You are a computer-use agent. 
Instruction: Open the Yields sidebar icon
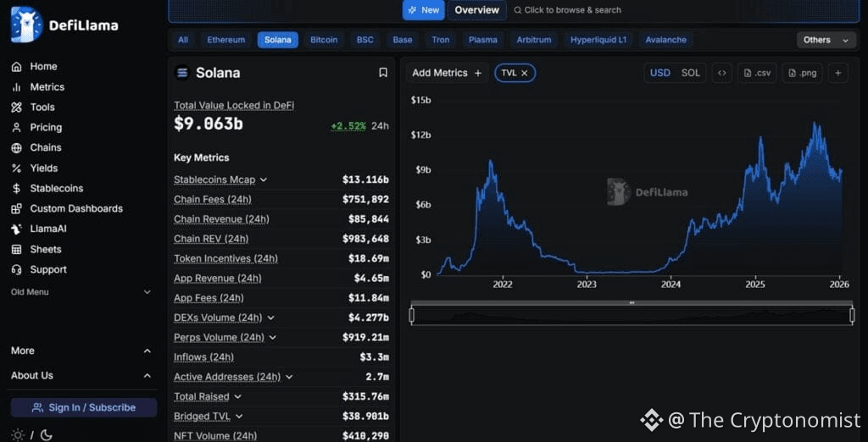click(x=16, y=168)
